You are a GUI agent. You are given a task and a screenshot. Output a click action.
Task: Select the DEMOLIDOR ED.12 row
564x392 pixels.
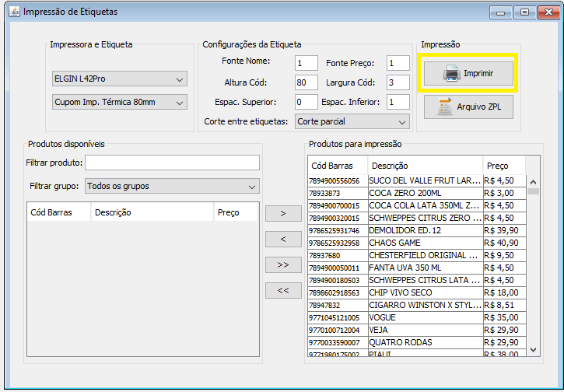pyautogui.click(x=417, y=230)
